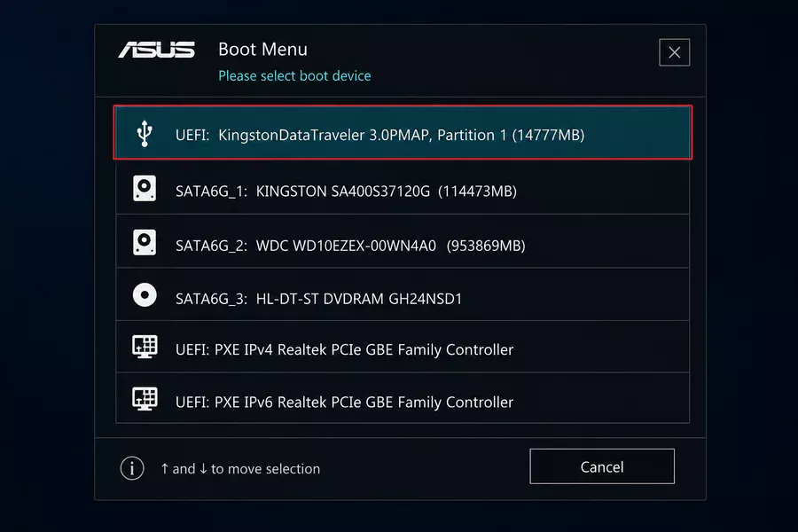798x532 pixels.
Task: Boot from SATA6G_3 HL-DT-ST DVDRAM GH24NSD1
Action: coord(403,294)
